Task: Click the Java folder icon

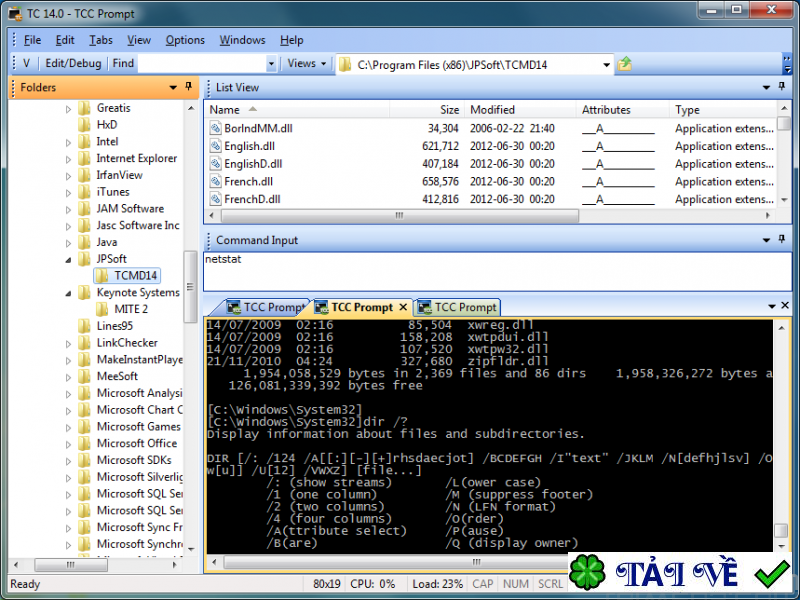Action: (x=85, y=242)
